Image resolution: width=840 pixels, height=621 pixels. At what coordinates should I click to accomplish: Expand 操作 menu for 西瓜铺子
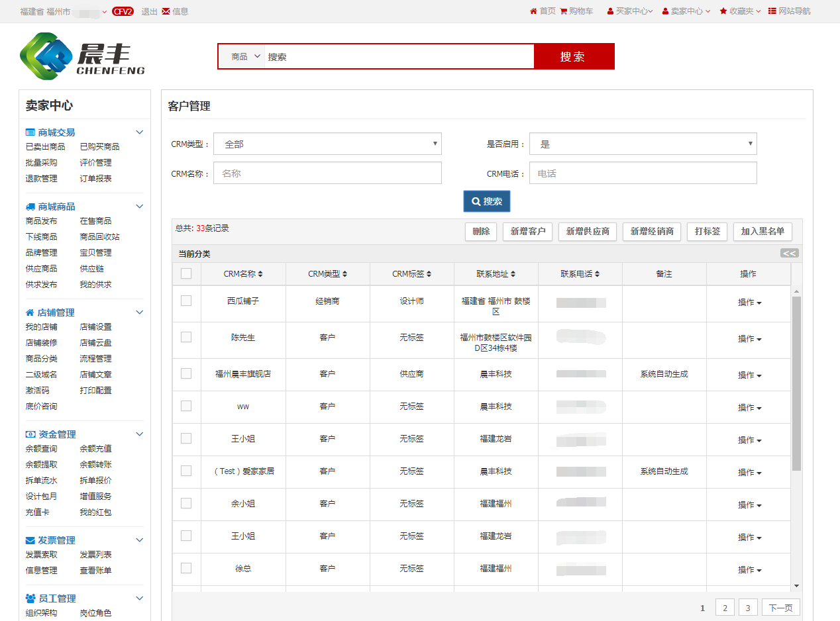coord(749,303)
